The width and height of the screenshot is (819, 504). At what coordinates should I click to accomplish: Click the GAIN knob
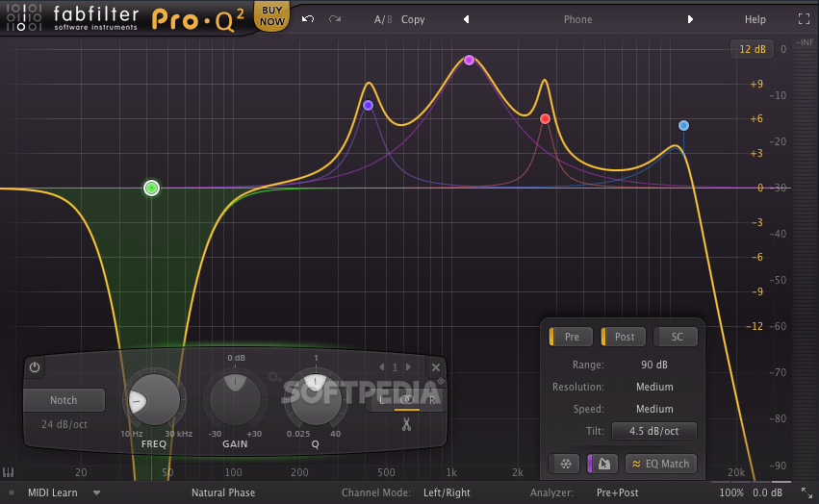coord(235,399)
